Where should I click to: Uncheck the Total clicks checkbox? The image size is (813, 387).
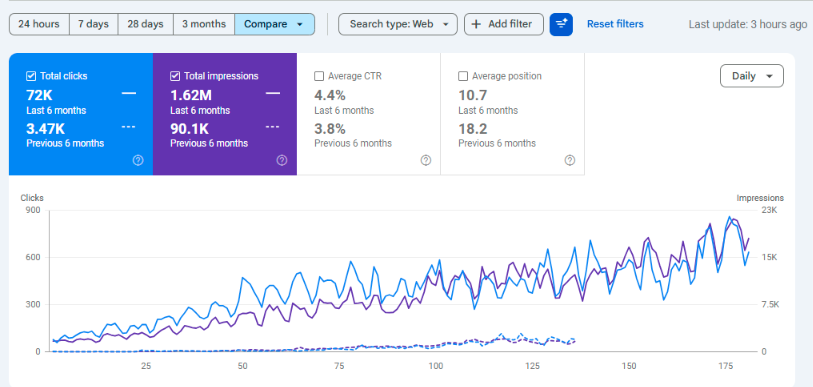(31, 76)
